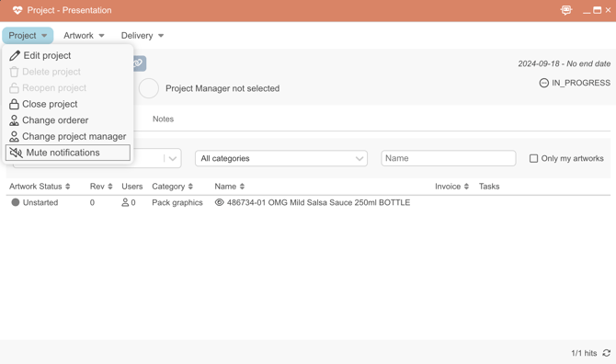
Task: Maximize the Project - Presentation window
Action: point(597,10)
